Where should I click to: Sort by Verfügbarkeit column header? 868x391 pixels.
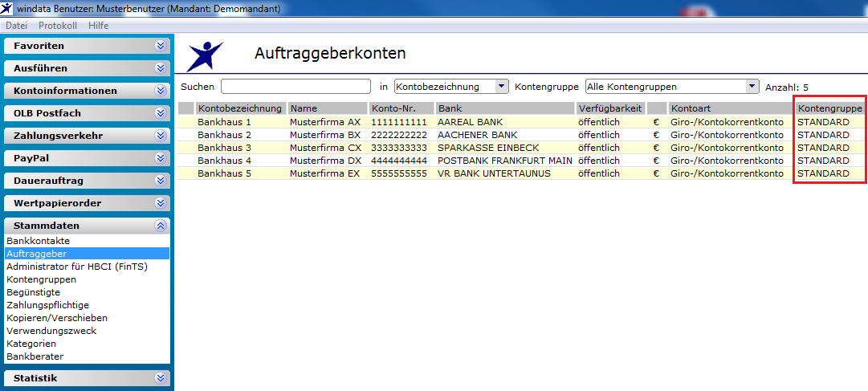(x=610, y=108)
